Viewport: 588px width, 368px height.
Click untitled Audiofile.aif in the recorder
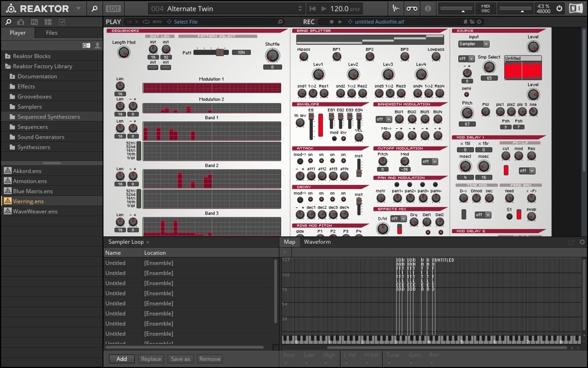379,22
